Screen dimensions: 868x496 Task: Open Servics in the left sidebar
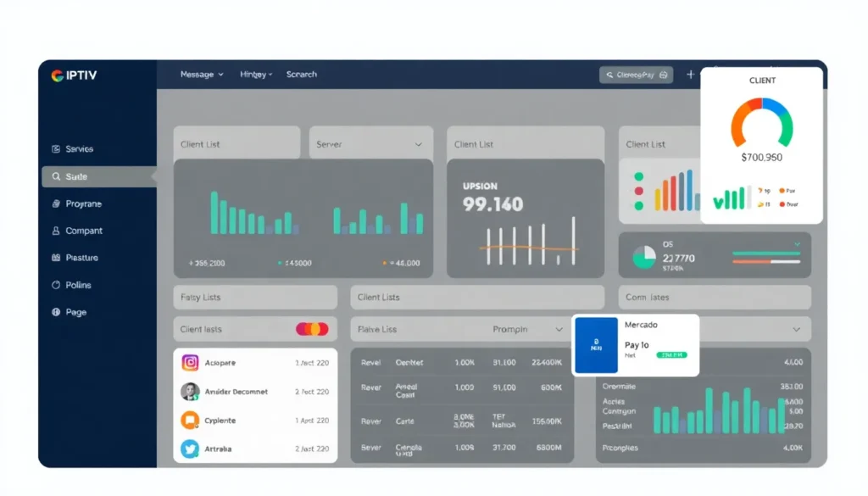(x=79, y=149)
